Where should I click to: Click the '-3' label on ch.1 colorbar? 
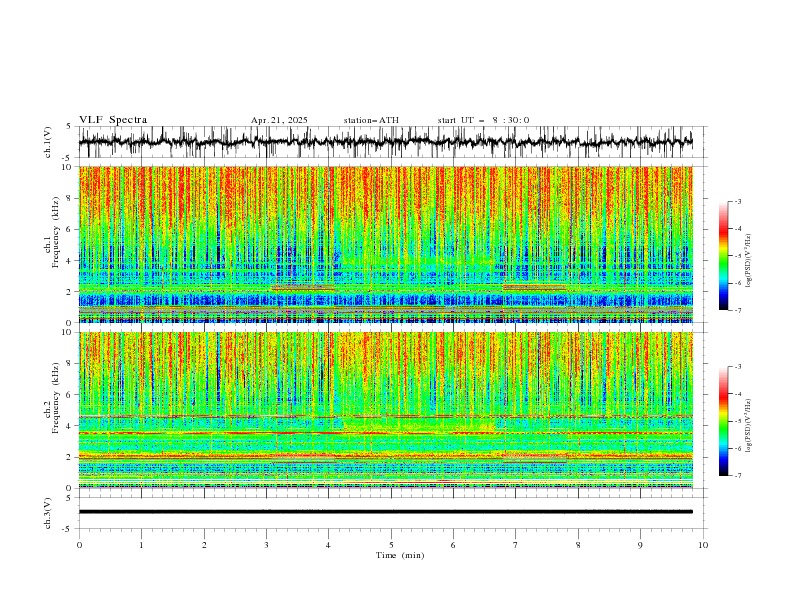[x=737, y=201]
